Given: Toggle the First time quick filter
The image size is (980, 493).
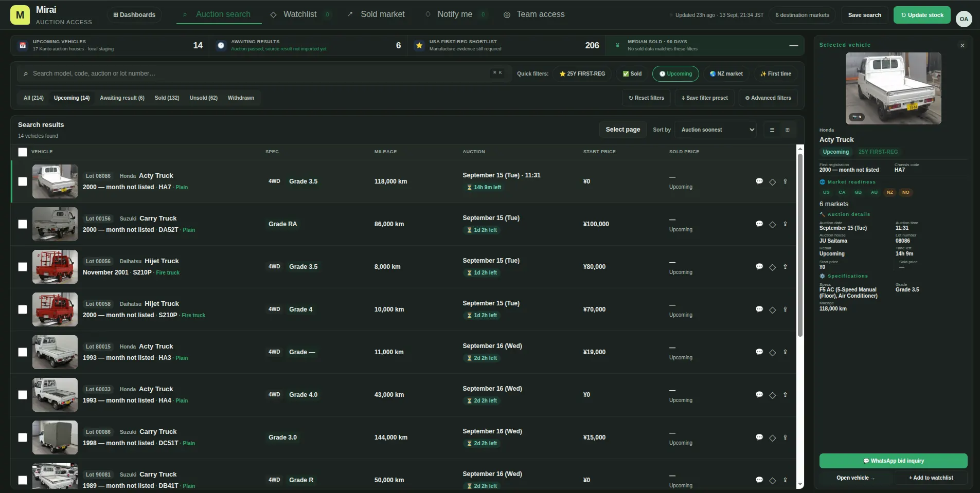Looking at the screenshot, I should pos(776,74).
